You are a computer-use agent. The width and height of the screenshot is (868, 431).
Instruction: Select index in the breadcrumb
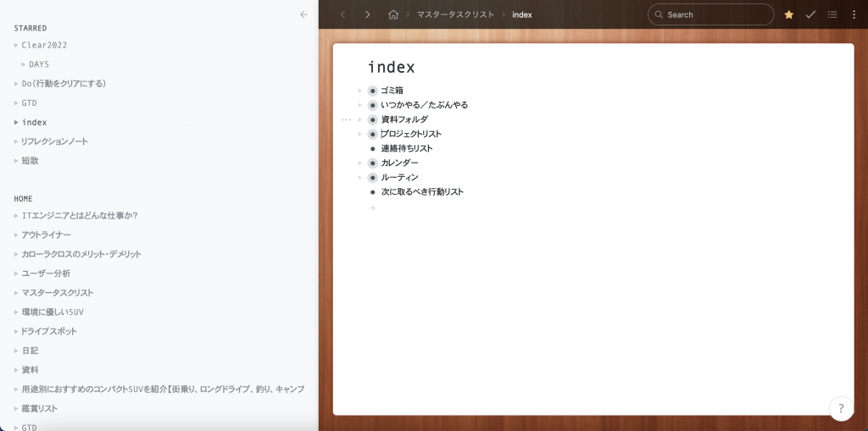click(522, 15)
